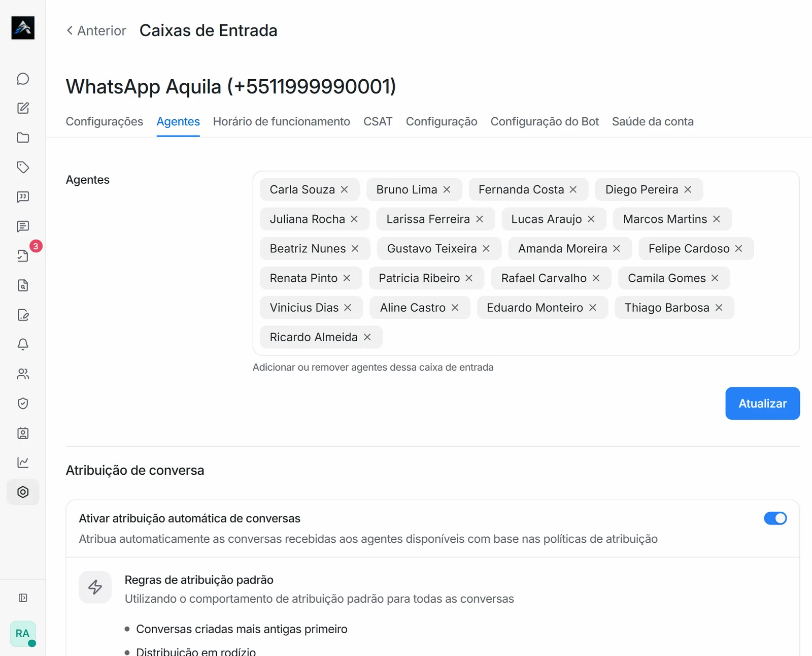Switch to the Configuração tab

pos(442,121)
